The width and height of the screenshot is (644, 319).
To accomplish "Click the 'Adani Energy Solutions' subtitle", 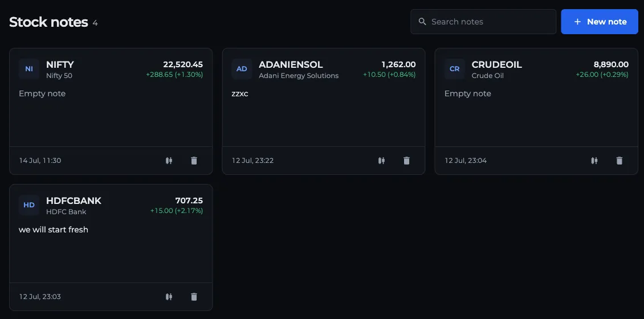I will click(x=299, y=76).
